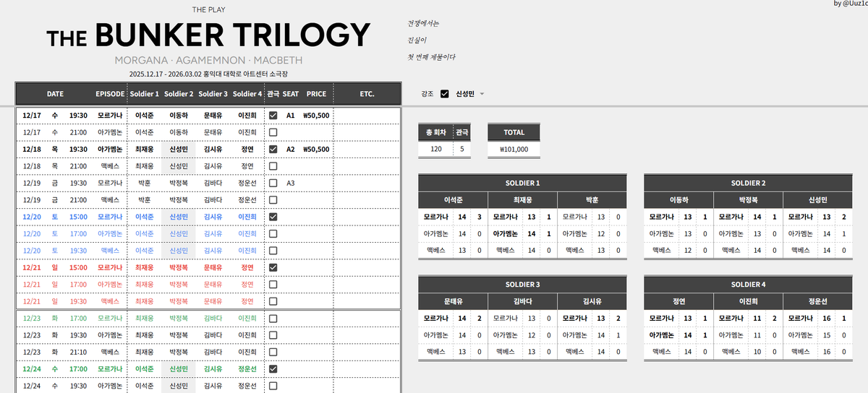
Task: Check the 관극 box for 12/19 19:30 모르가나
Action: (273, 183)
